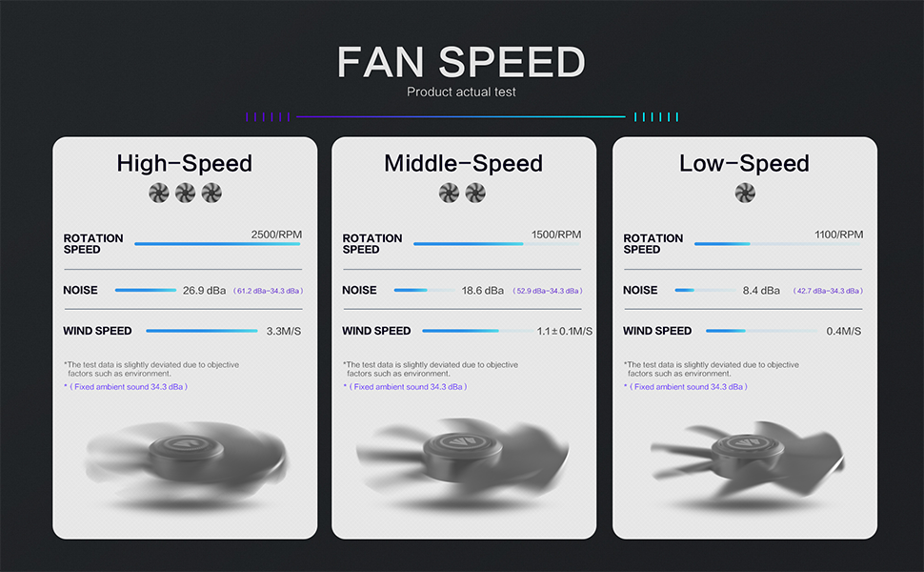Select the left fan icon under Middle-Speed
924x572 pixels.
tap(449, 193)
